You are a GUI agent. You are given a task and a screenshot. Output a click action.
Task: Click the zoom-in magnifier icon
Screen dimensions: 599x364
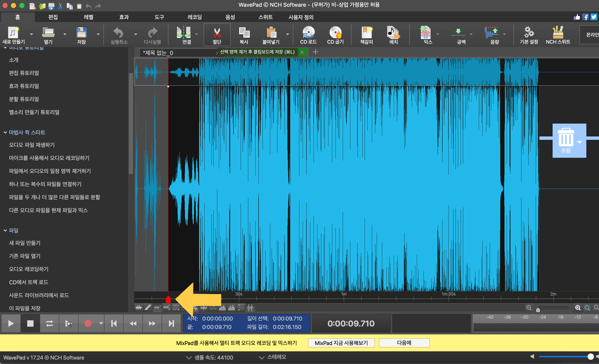(578, 308)
